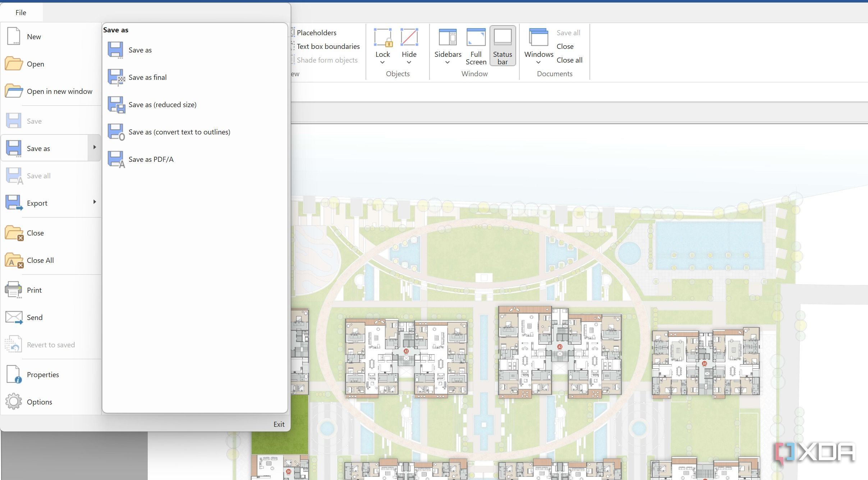This screenshot has height=480, width=868.
Task: Click Close all in Documents group
Action: tap(569, 60)
